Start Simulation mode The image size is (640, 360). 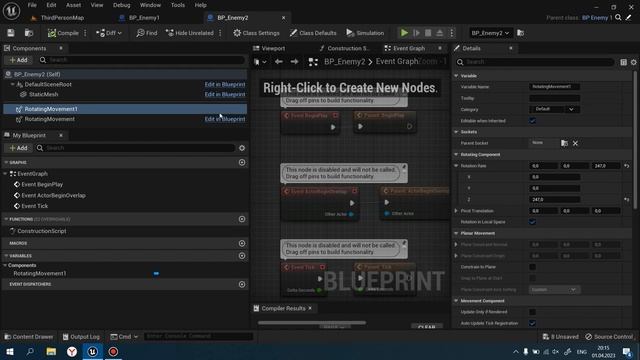tap(365, 33)
